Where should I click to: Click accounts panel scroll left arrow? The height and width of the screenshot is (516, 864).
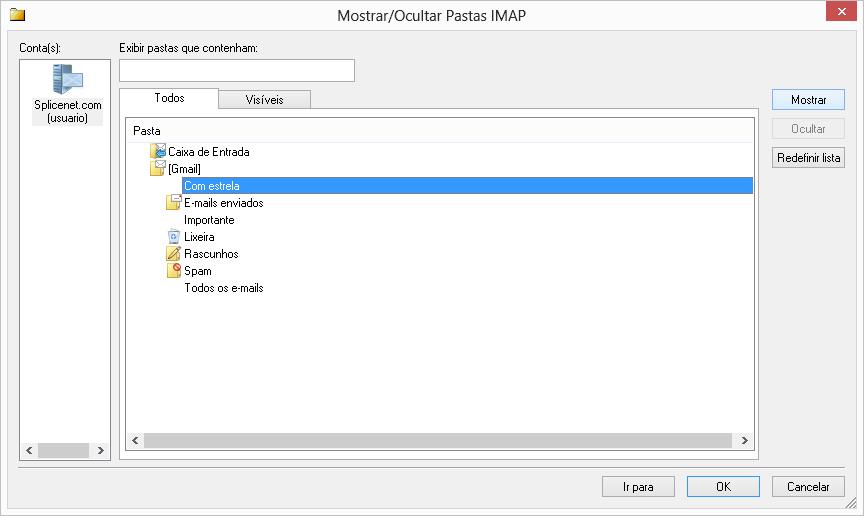click(x=29, y=450)
